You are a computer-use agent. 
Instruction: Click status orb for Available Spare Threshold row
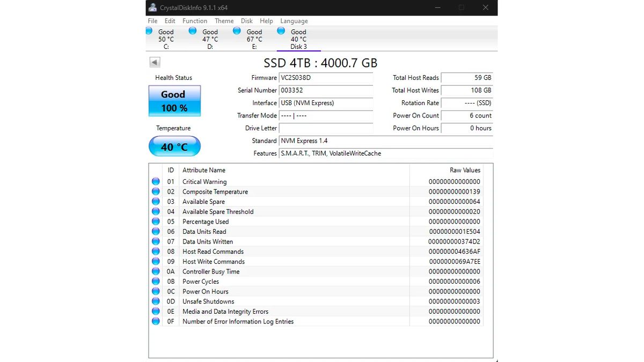pos(156,211)
